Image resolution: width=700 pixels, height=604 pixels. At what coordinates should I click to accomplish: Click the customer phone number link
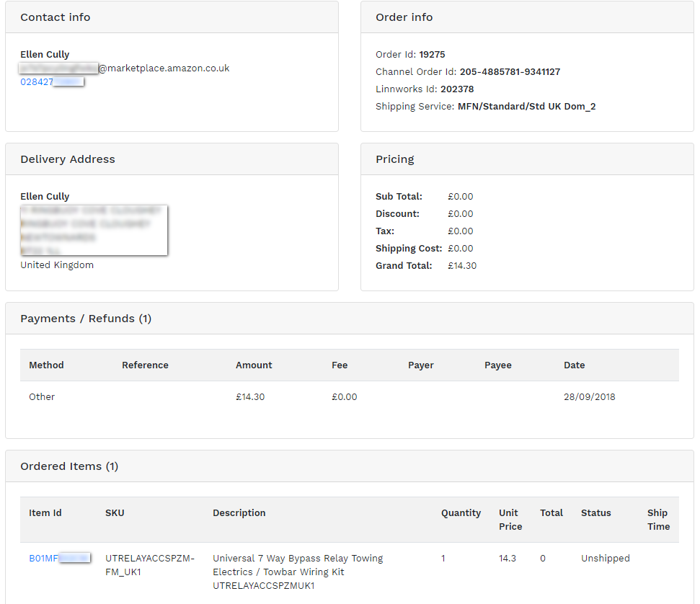(51, 82)
